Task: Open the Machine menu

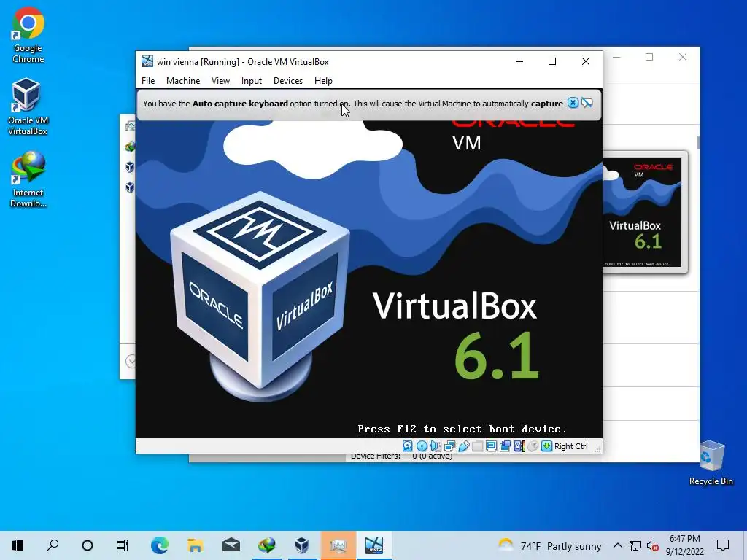Action: pyautogui.click(x=183, y=81)
